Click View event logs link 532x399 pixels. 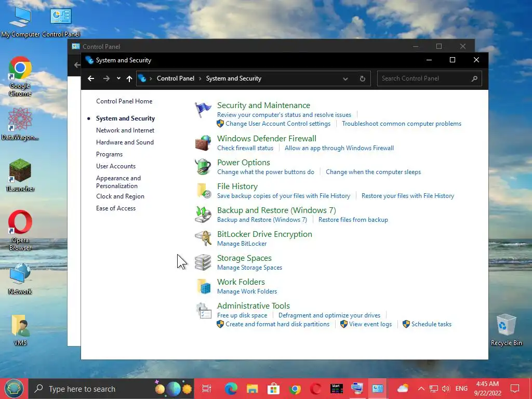point(370,324)
